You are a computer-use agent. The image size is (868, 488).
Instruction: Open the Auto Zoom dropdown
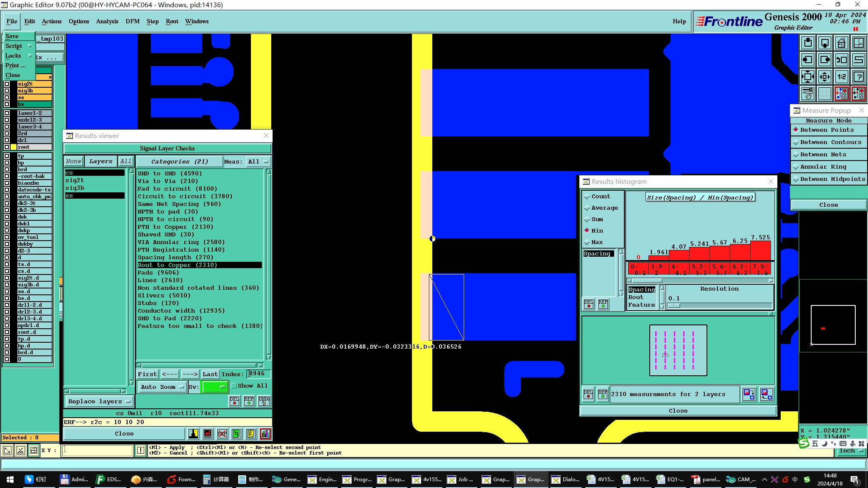pos(163,387)
